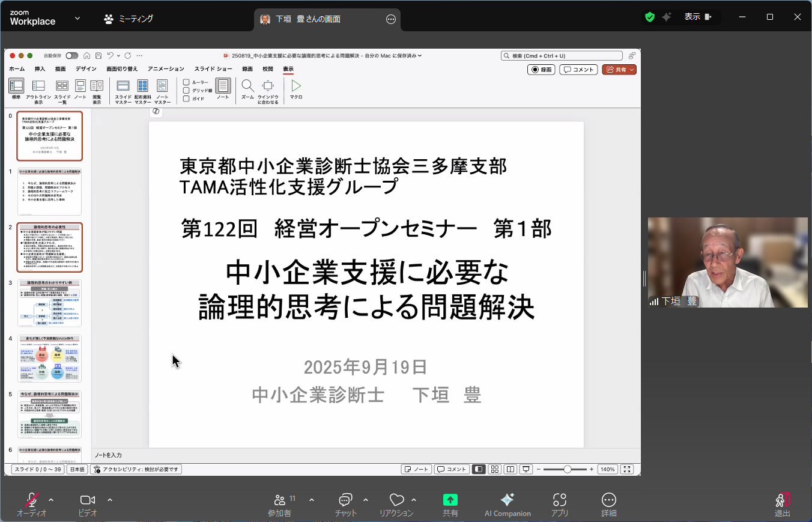812x522 pixels.
Task: Click the Share screen icon in Zoom
Action: (x=450, y=500)
